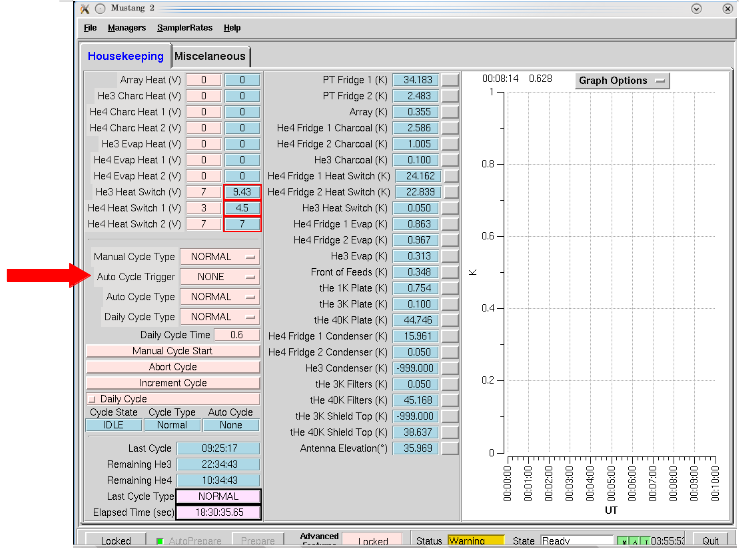
Task: Toggle graph button for He4 Fridge 1 Charcoal
Action: pyautogui.click(x=450, y=128)
